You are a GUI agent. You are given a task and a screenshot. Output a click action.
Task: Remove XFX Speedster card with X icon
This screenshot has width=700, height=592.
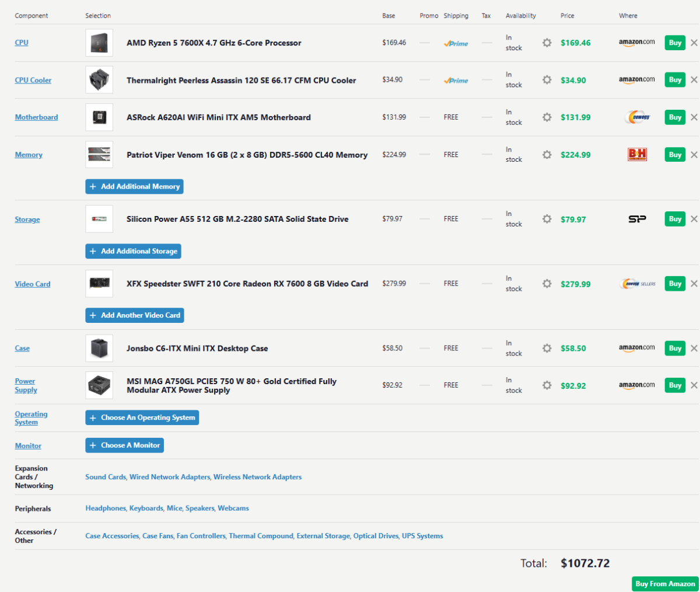694,284
